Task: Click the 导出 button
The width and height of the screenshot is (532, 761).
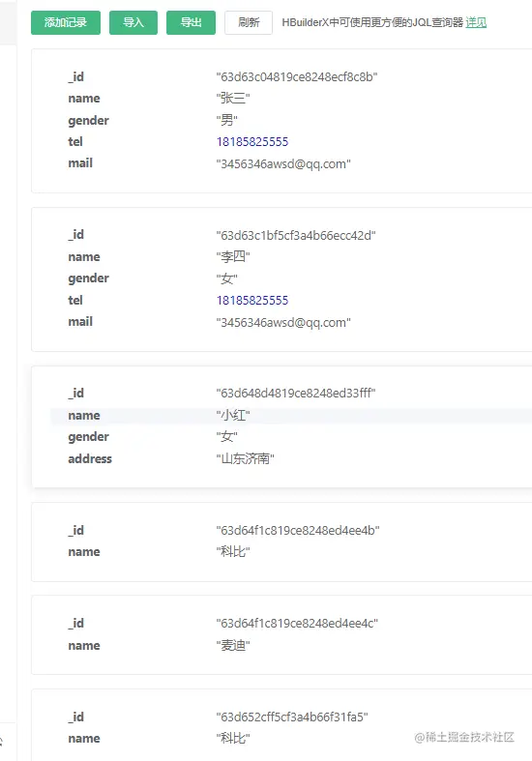Action: coord(191,22)
